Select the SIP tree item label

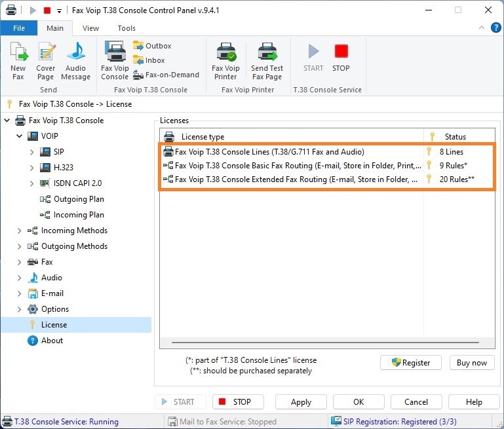pyautogui.click(x=59, y=152)
